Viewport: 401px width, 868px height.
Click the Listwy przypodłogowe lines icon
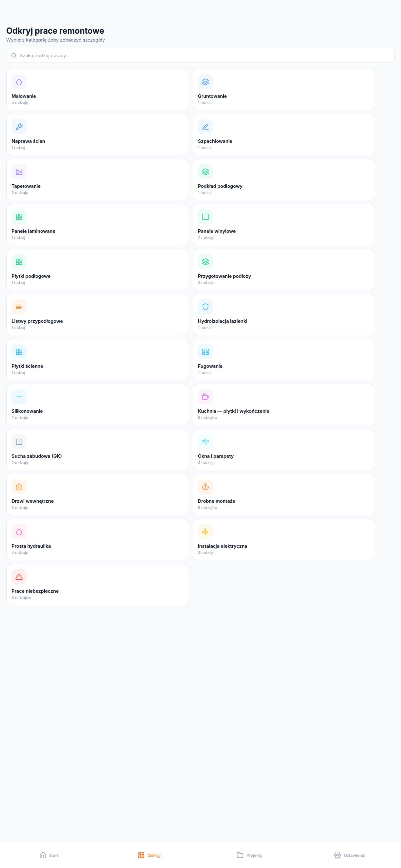pos(19,307)
